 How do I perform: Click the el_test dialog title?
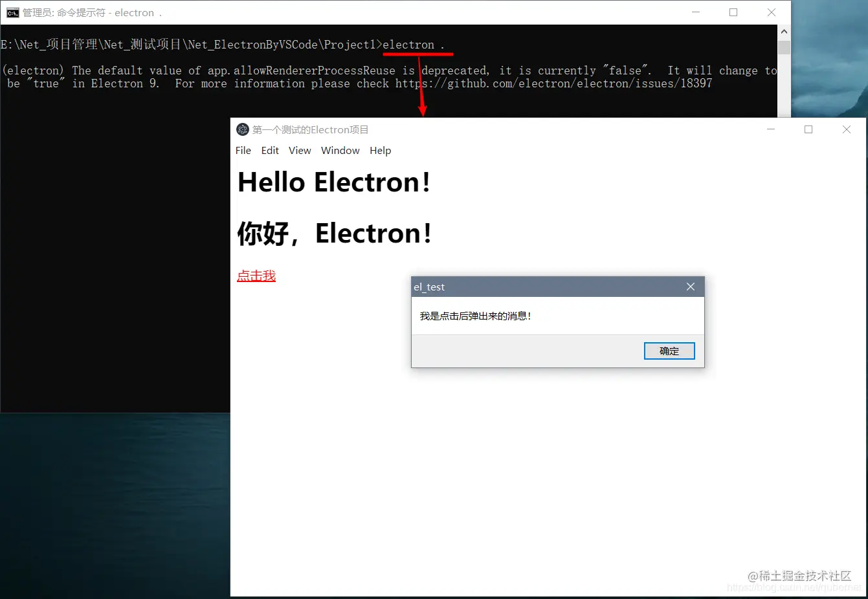pos(429,287)
